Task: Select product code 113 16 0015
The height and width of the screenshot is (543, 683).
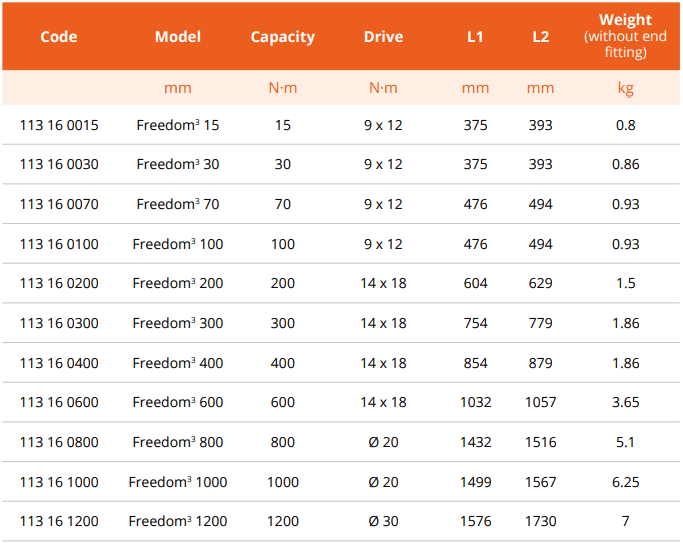Action: [x=59, y=125]
